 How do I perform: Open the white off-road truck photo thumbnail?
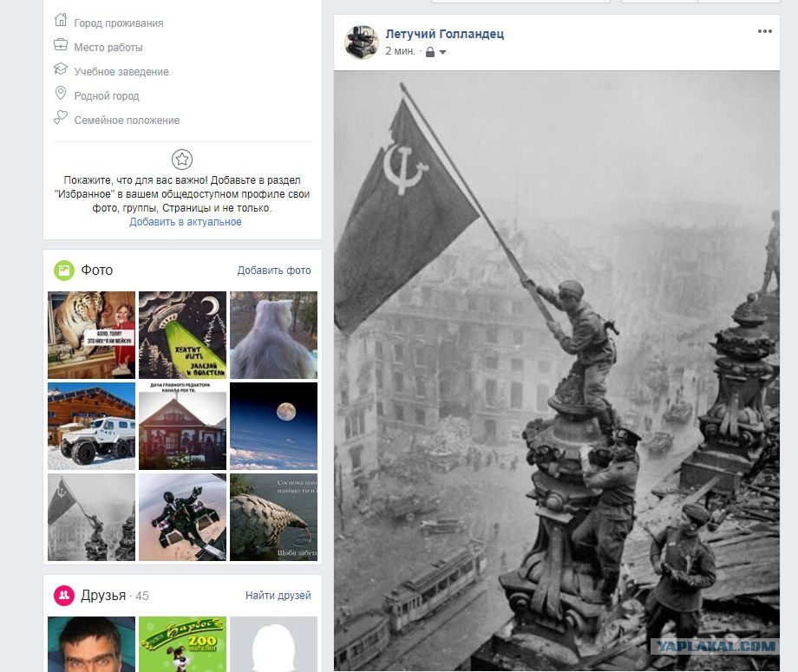click(92, 426)
